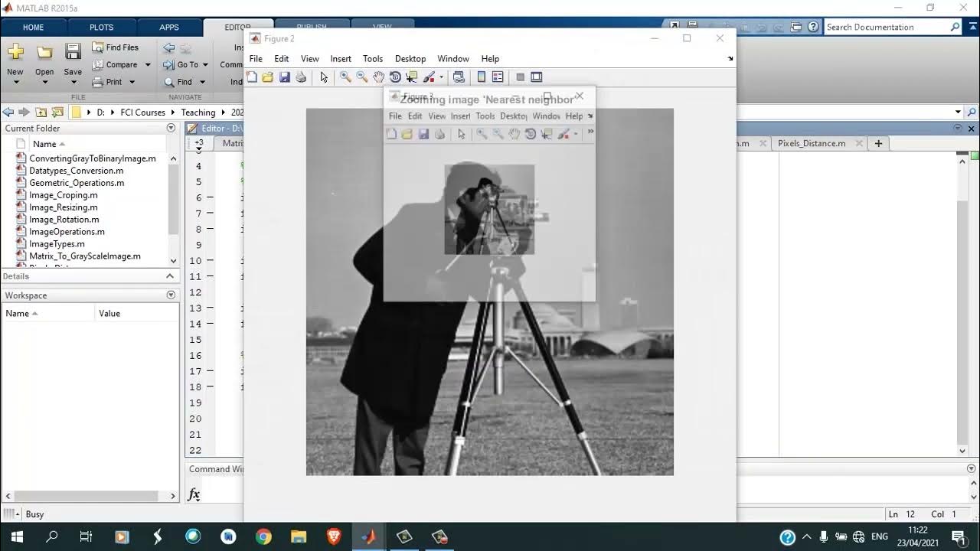Click Insert Colorbar icon in Figure 2
The width and height of the screenshot is (980, 551).
click(482, 77)
